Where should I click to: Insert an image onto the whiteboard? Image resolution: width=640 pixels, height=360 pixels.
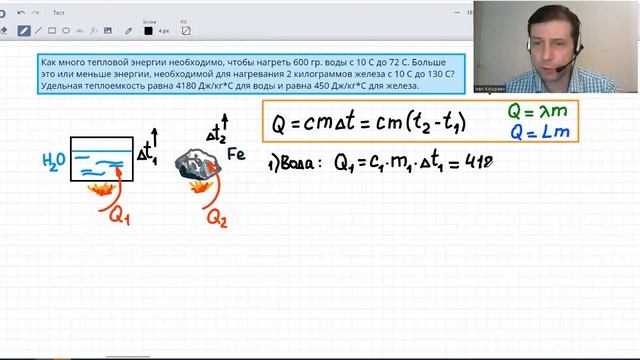pos(108,31)
